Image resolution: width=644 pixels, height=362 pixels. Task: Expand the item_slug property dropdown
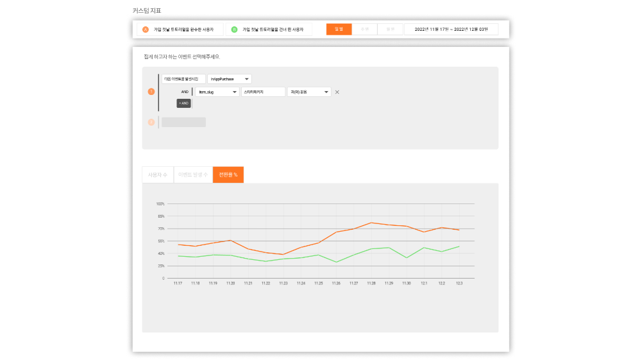click(217, 92)
